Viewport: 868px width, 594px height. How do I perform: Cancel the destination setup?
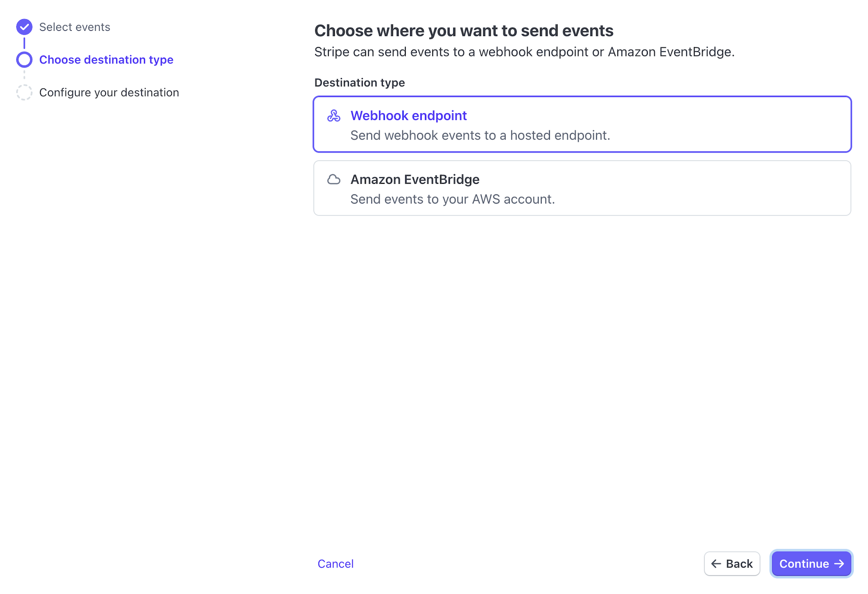click(x=336, y=564)
